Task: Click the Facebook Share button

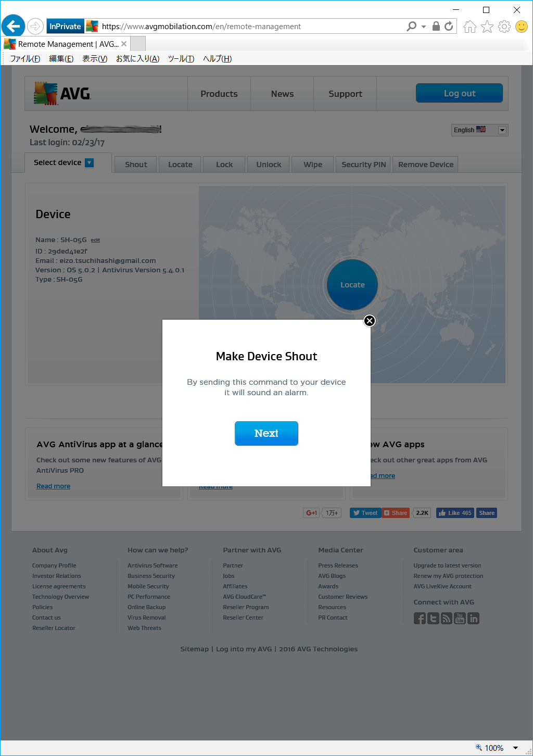Action: 487,513
